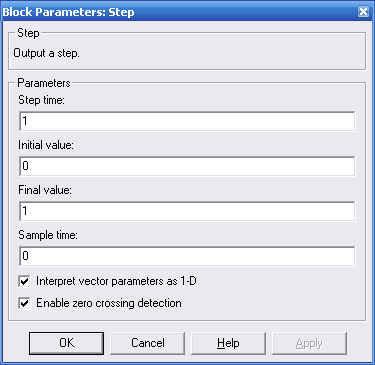Click the Sample time input box
The height and width of the screenshot is (365, 375).
click(187, 256)
